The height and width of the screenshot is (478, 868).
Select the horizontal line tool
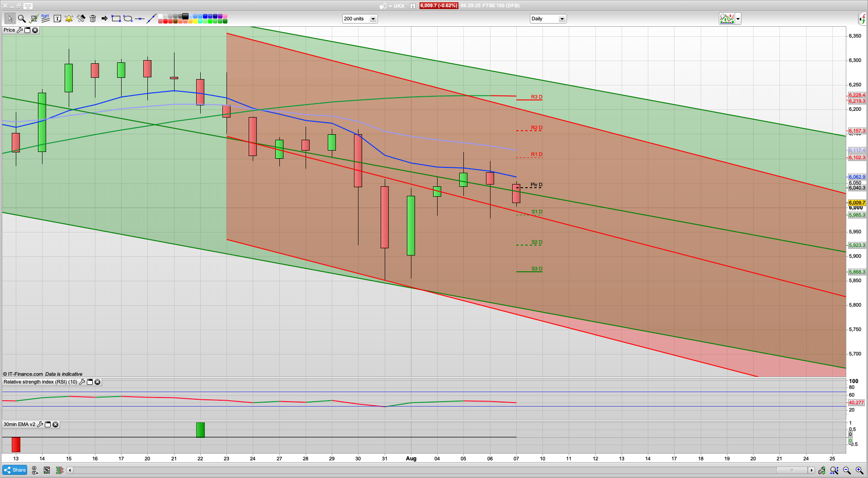pyautogui.click(x=140, y=19)
